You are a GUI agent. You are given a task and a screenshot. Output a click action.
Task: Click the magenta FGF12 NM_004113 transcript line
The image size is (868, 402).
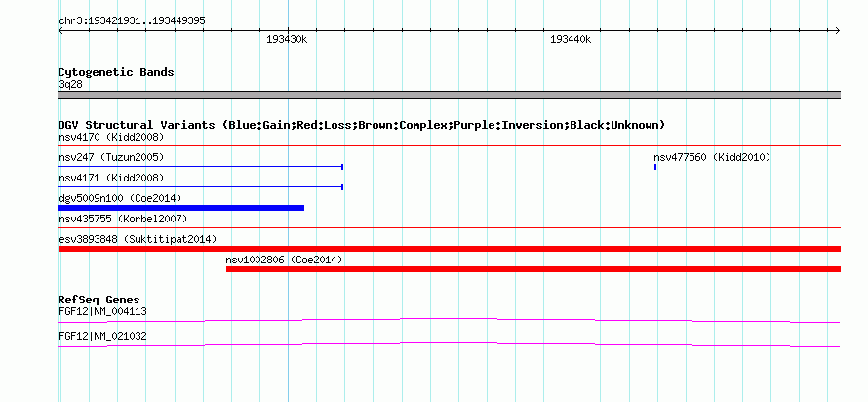coord(449,320)
